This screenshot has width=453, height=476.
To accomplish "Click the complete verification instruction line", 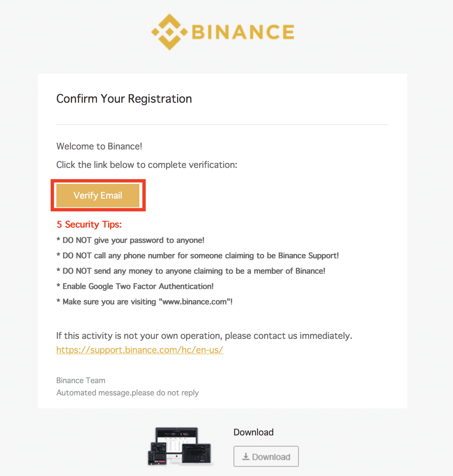I will tap(147, 165).
